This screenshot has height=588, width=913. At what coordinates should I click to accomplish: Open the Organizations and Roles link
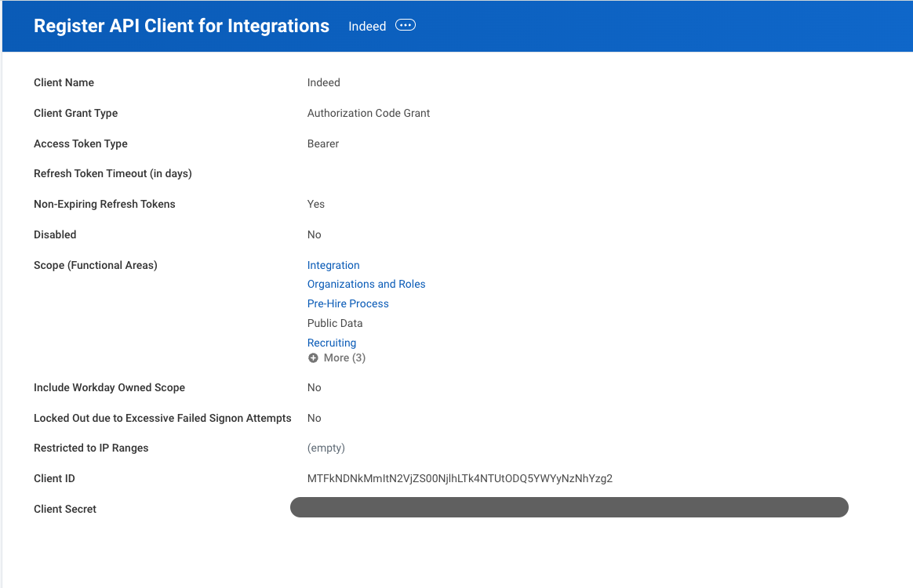(366, 284)
